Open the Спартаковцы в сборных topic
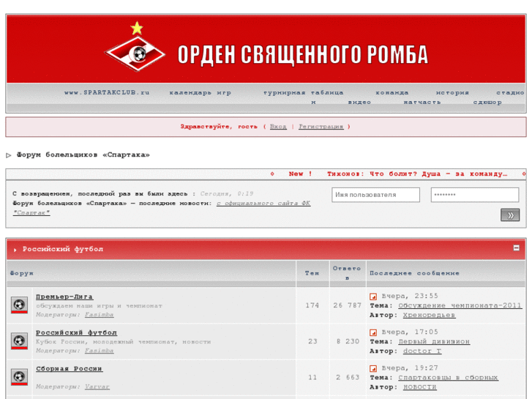 [x=448, y=377]
